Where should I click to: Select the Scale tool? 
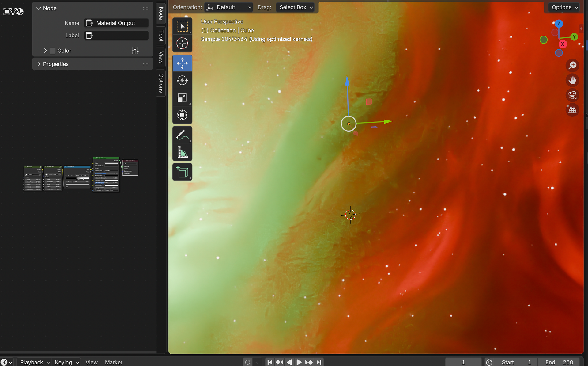click(x=182, y=98)
